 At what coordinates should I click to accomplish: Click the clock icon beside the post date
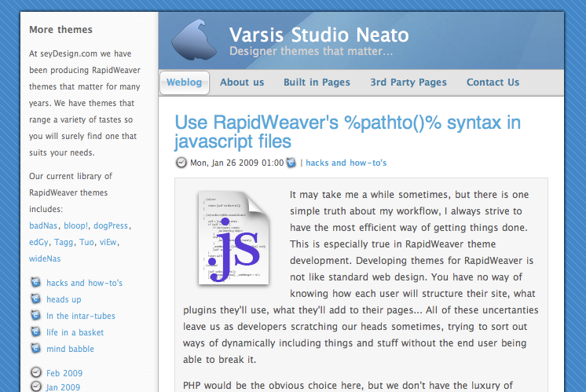pos(181,163)
